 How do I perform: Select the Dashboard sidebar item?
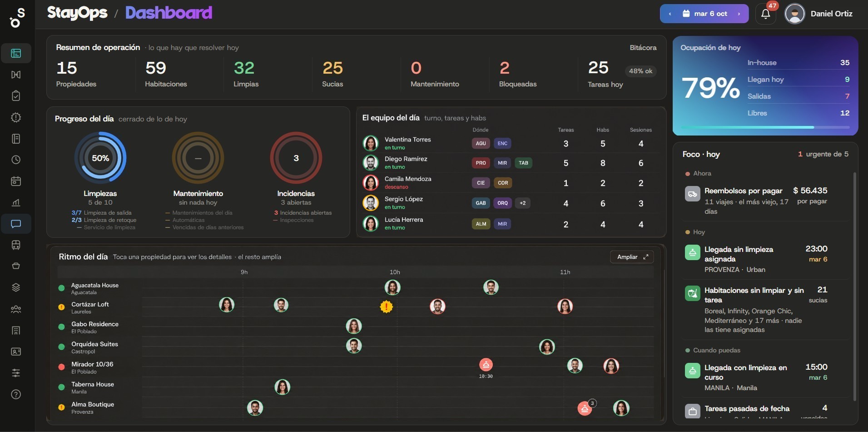point(16,53)
